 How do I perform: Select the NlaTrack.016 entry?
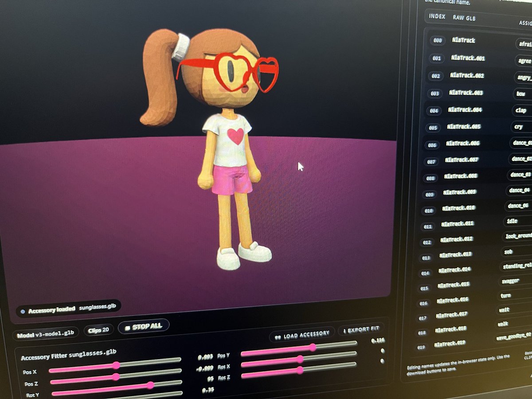[x=453, y=300]
